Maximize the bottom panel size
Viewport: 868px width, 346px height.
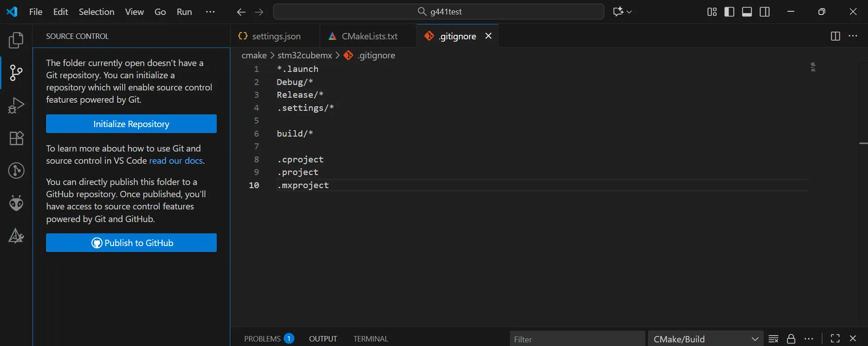click(835, 339)
